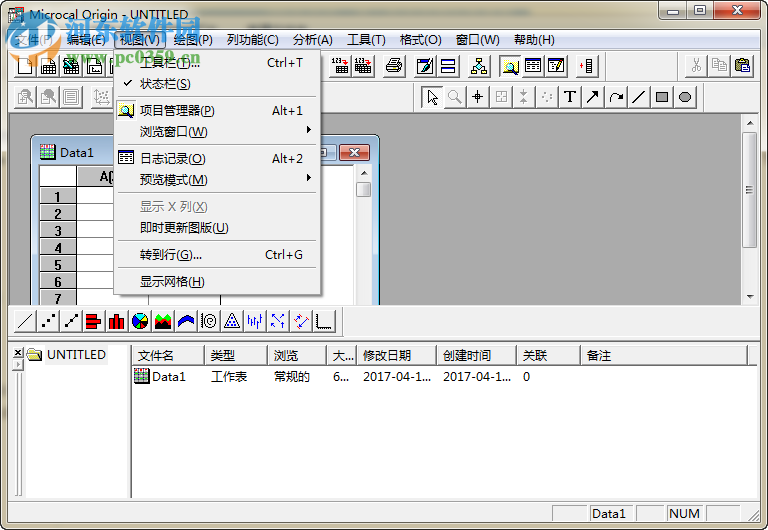This screenshot has height=530, width=768.
Task: Click workspace scroll down arrow
Action: click(x=750, y=297)
